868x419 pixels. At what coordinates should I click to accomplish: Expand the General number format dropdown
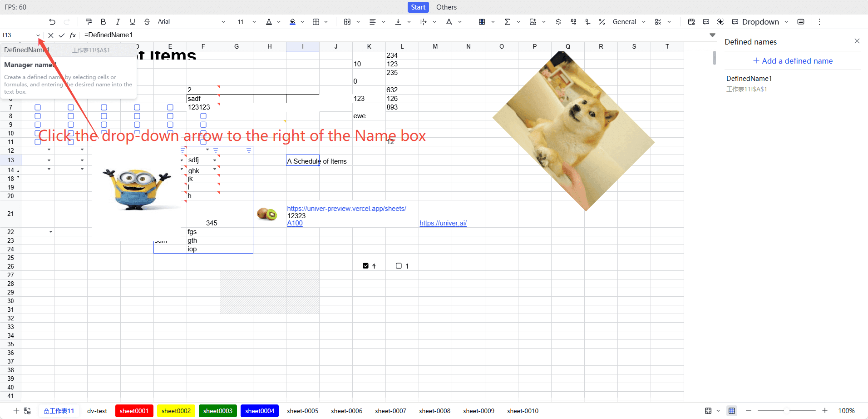tap(629, 22)
